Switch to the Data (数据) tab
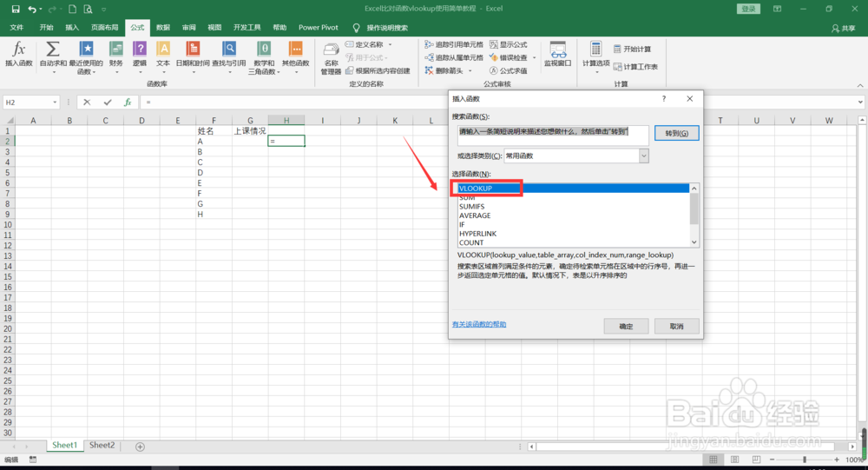 pyautogui.click(x=163, y=28)
